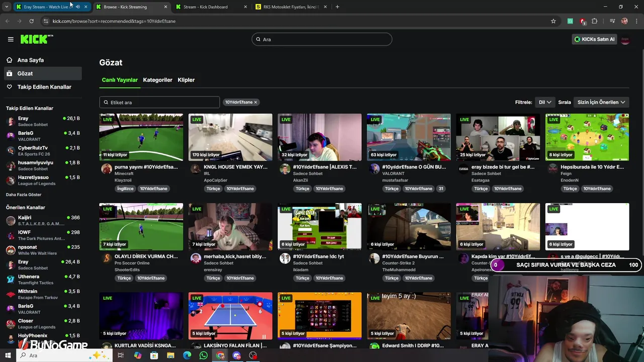The width and height of the screenshot is (644, 362).
Task: Go to Ana Sayfa in sidebar
Action: tap(30, 60)
